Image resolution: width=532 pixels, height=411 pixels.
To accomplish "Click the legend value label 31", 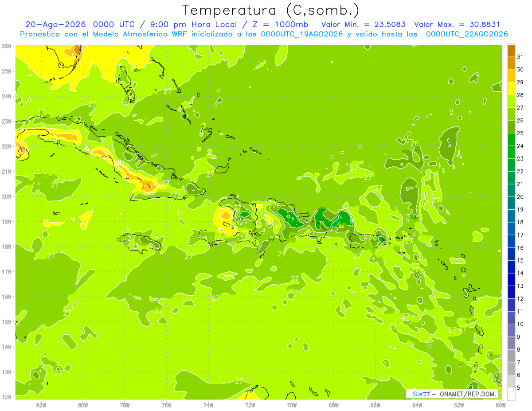I will pos(520,57).
